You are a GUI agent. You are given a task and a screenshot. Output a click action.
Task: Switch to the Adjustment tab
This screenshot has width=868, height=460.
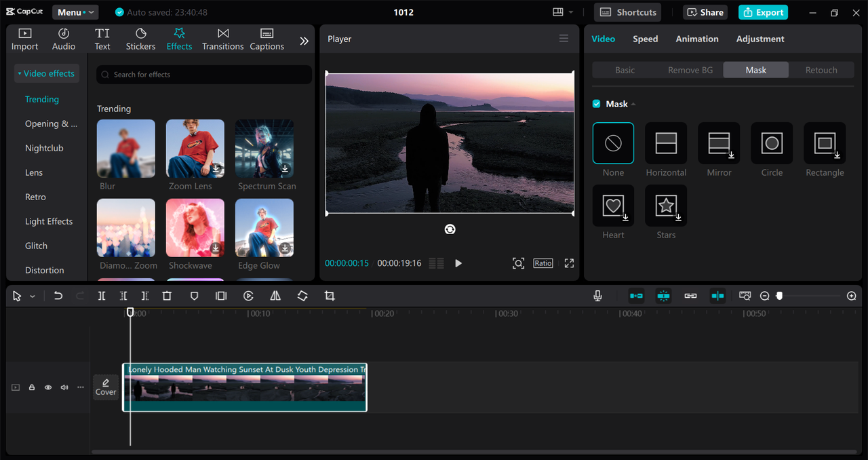tap(760, 39)
